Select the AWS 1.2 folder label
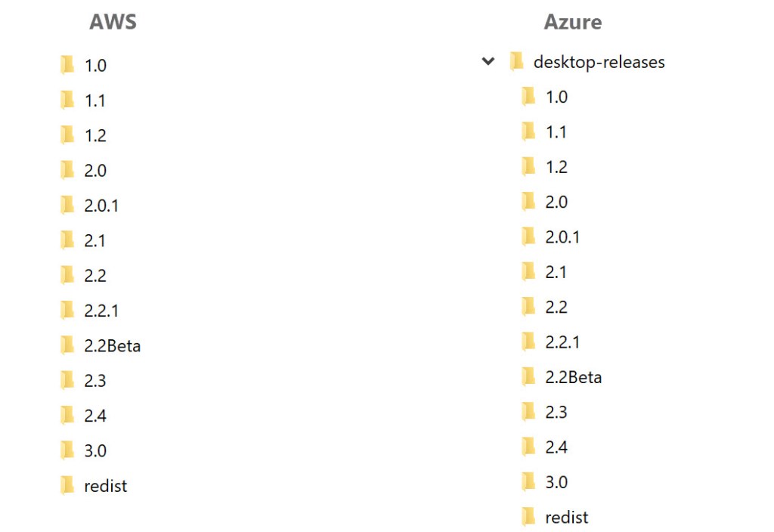The width and height of the screenshot is (774, 532). tap(95, 135)
